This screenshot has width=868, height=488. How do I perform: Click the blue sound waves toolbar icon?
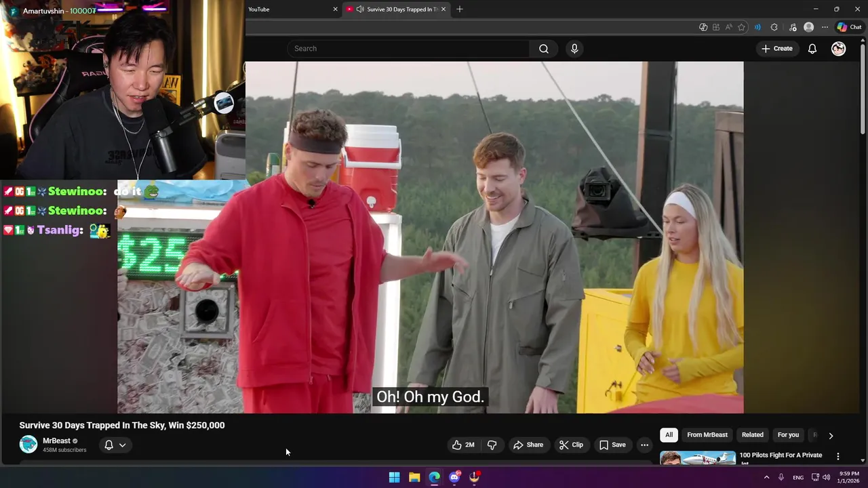coord(757,27)
